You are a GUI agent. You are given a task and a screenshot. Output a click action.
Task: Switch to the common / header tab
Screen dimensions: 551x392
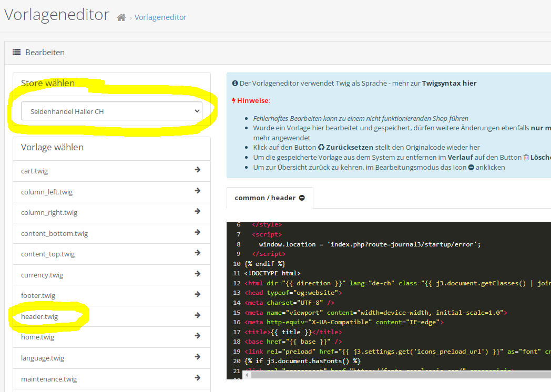click(265, 198)
